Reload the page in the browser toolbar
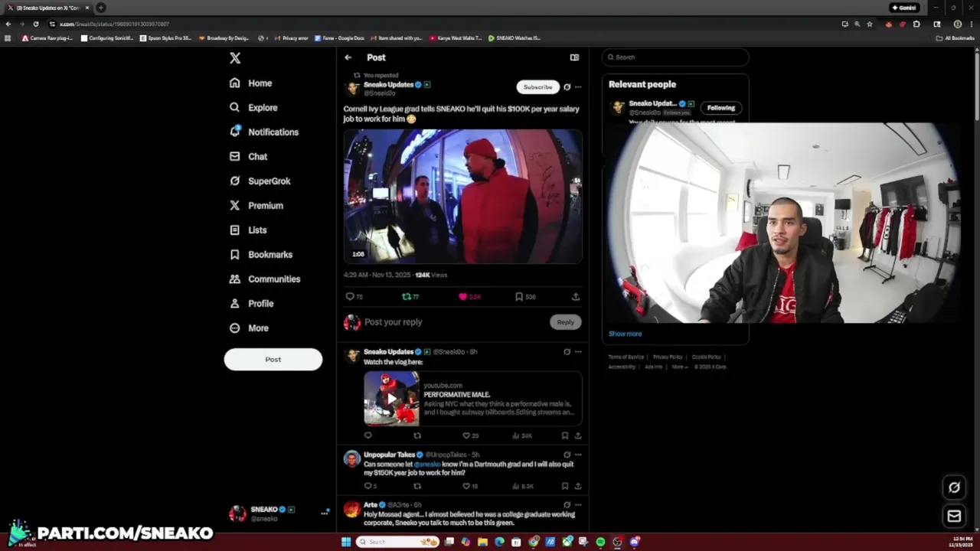The image size is (980, 551). click(35, 24)
